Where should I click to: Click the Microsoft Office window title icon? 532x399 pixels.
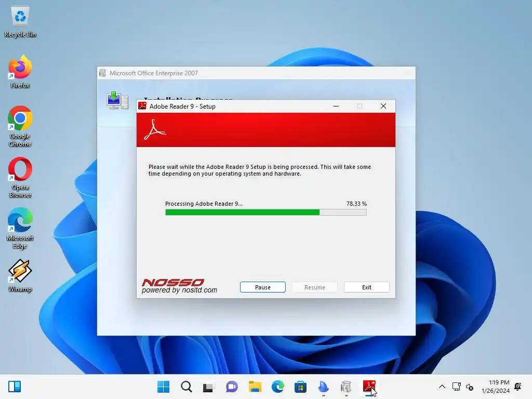pyautogui.click(x=102, y=73)
